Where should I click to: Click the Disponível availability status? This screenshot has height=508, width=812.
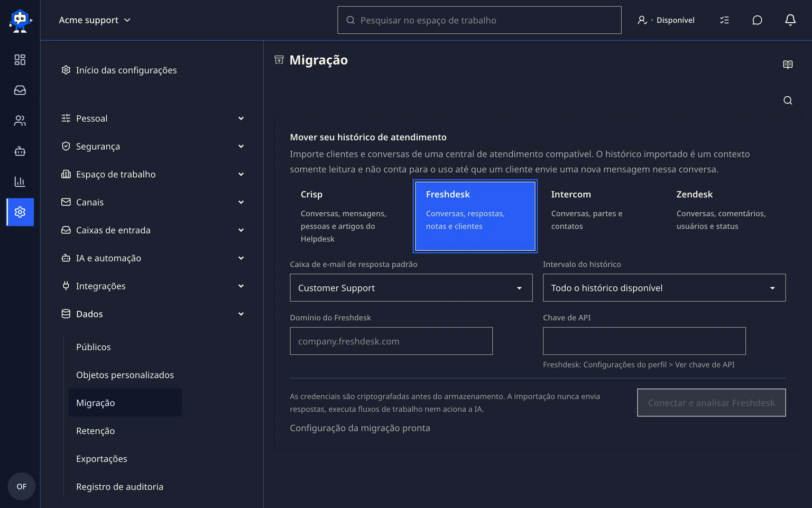point(666,20)
